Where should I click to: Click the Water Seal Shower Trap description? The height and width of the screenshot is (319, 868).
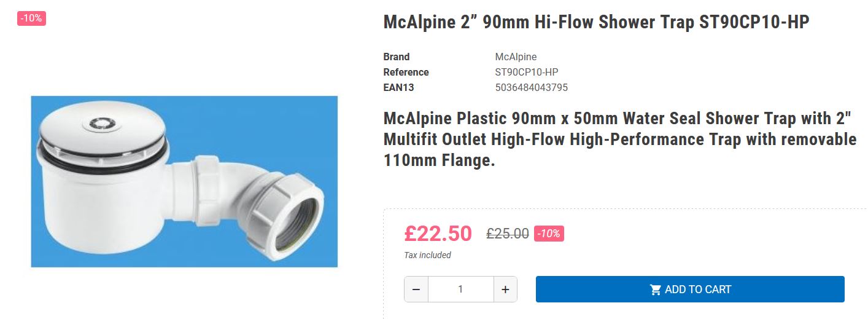(619, 140)
